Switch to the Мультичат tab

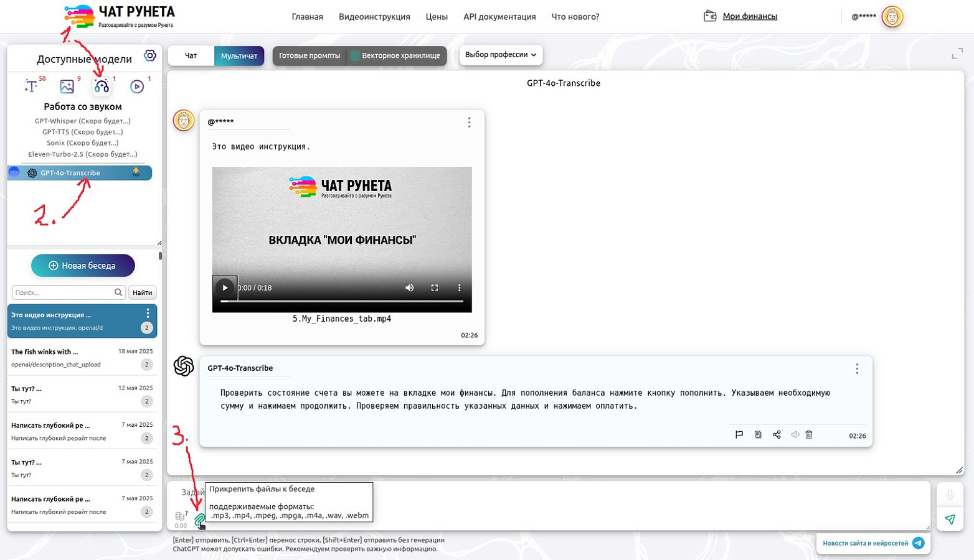239,56
